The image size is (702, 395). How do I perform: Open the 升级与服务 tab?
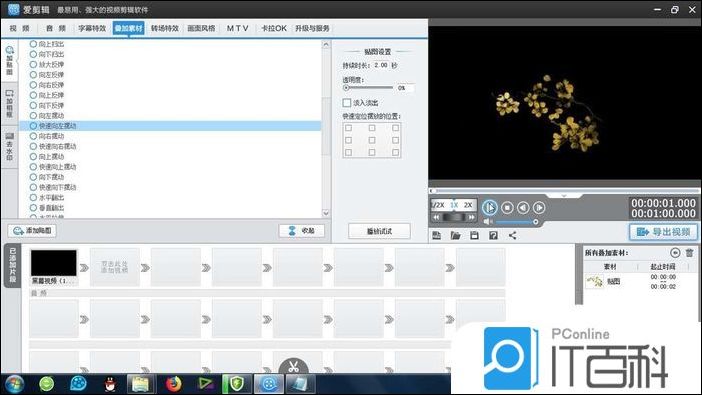coord(312,28)
